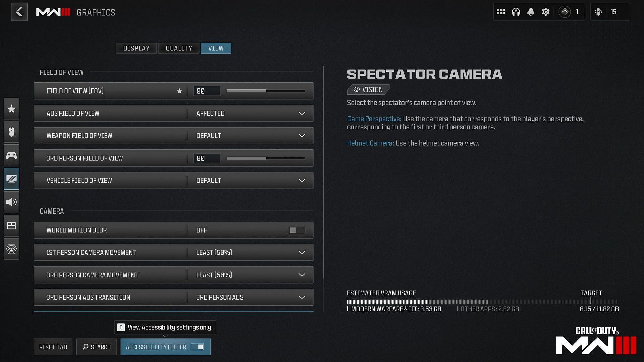Switch to QUALITY graphics tab
Image resolution: width=644 pixels, height=362 pixels.
pyautogui.click(x=179, y=48)
